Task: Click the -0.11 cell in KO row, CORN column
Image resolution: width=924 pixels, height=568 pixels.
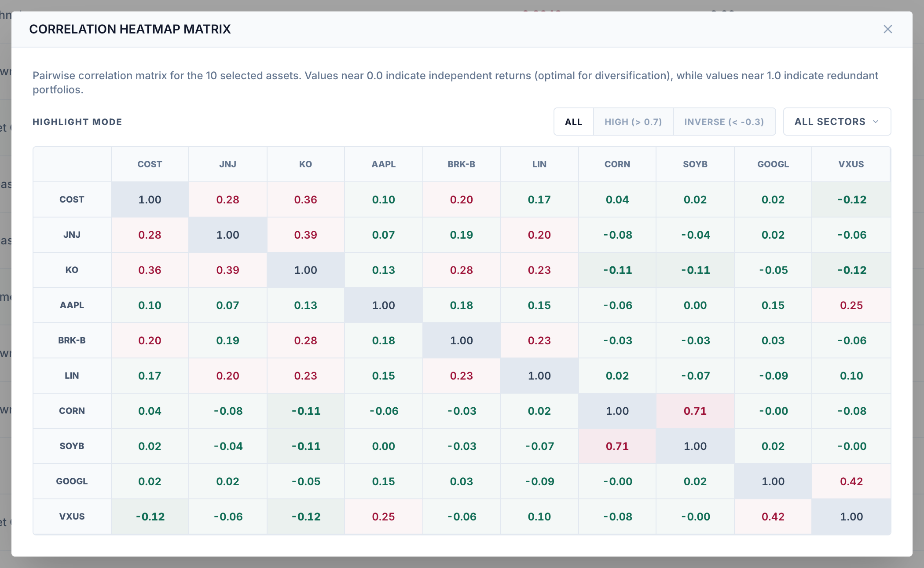Action: click(617, 270)
